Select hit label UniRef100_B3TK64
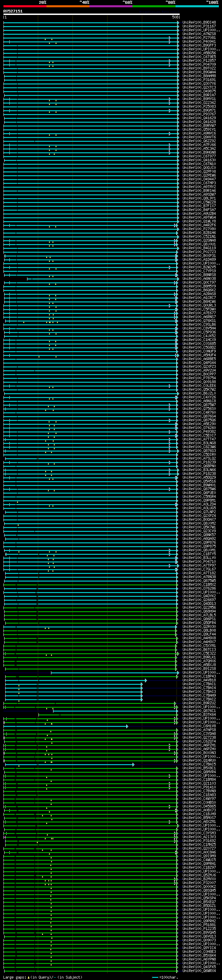222x980 pixels. [199, 714]
